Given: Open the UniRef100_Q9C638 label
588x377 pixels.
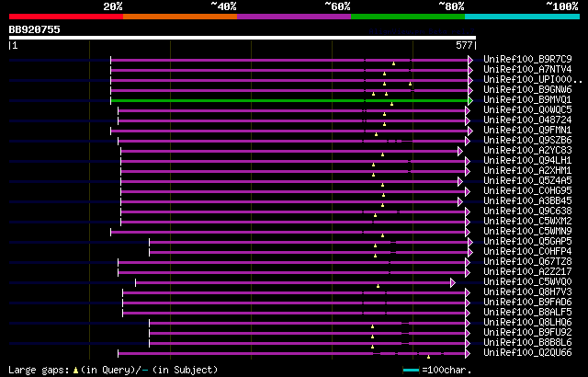Looking at the screenshot, I should coord(527,211).
